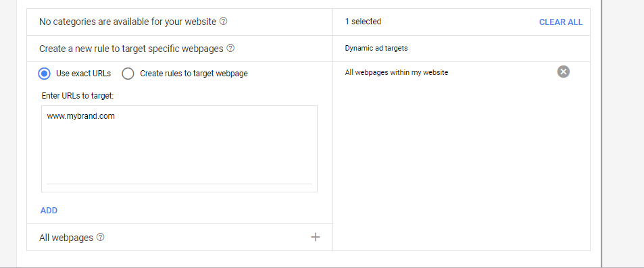Click the 'Use exact URLs' label text
The image size is (644, 268).
(x=83, y=74)
